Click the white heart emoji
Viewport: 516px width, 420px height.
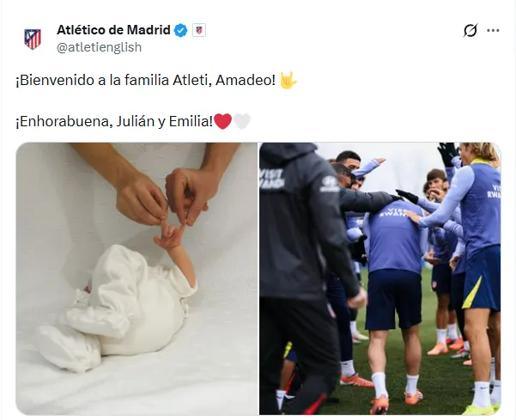tap(242, 121)
